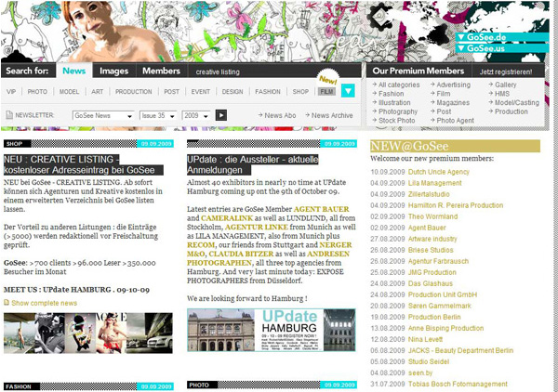Viewport: 558px width, 392px height.
Task: Select the EVENT category
Action: tap(201, 92)
